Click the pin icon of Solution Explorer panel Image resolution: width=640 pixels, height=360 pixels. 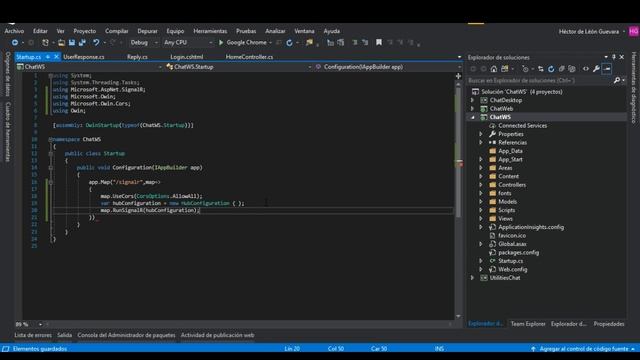click(613, 57)
